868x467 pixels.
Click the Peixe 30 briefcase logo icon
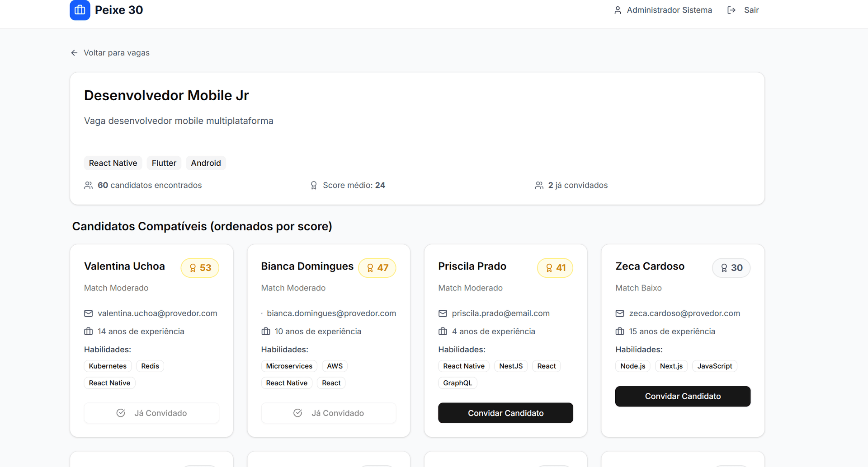80,10
